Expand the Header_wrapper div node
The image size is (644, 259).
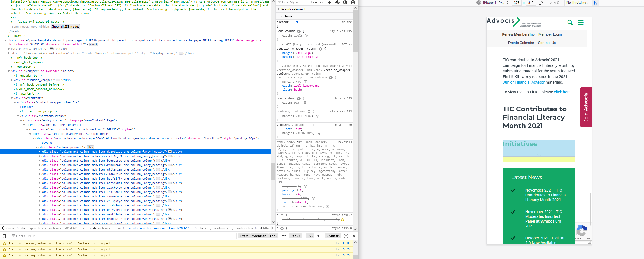12,80
